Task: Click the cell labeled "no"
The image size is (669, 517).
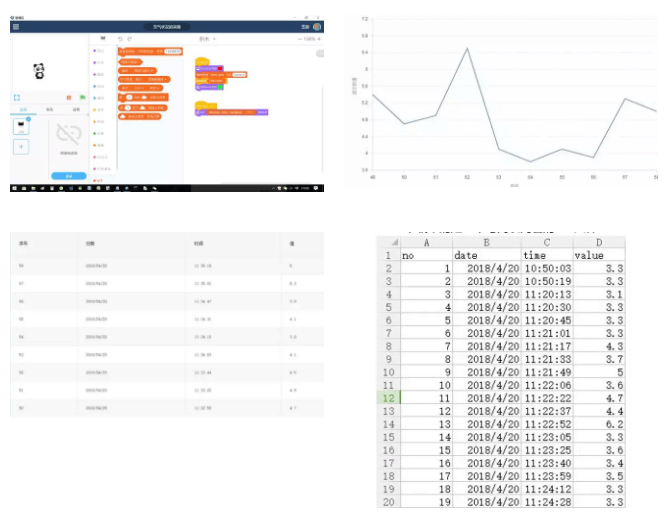Action: (x=426, y=256)
